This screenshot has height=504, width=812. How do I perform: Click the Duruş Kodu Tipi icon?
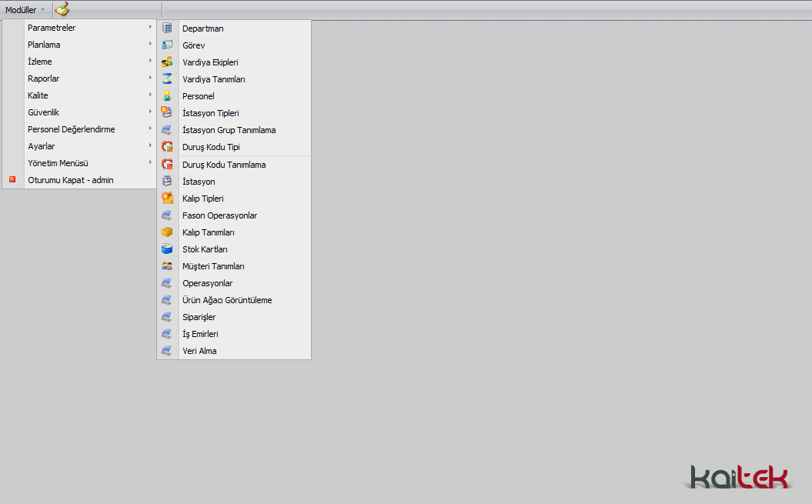pos(167,147)
